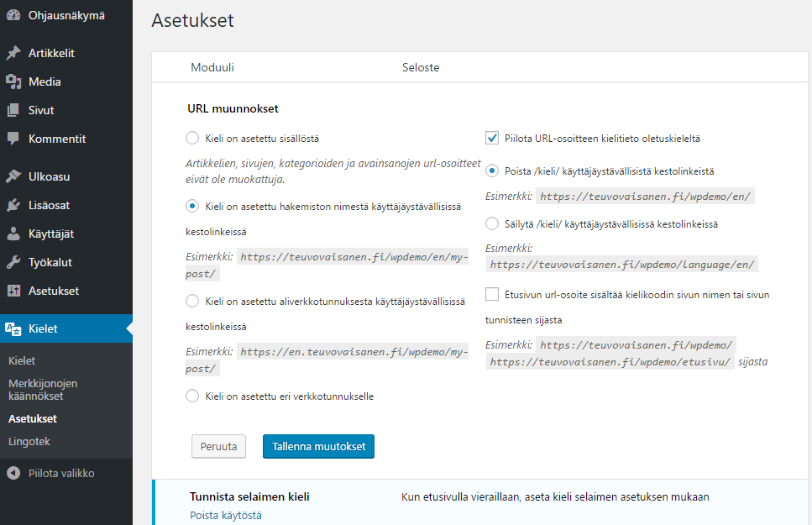812x525 pixels.
Task: Click example URL https://teuvovaisanen.fi/wpdemo/language/en/
Action: click(x=622, y=265)
